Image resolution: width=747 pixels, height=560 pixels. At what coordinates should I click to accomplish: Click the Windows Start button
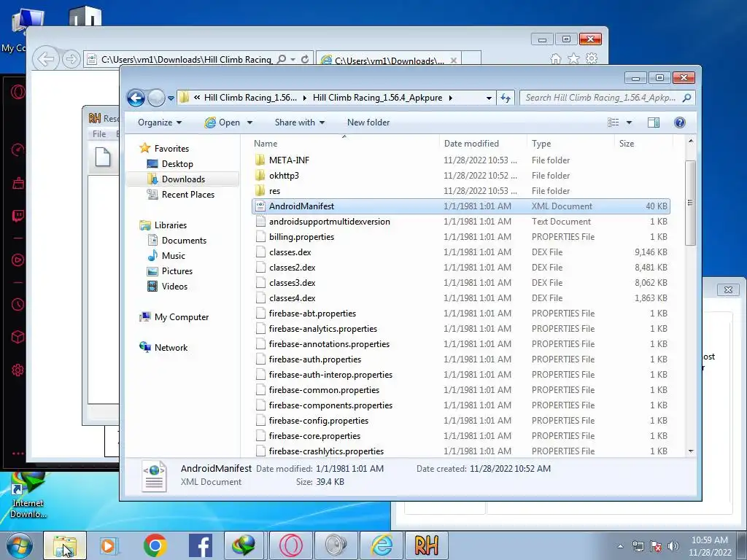(x=19, y=545)
